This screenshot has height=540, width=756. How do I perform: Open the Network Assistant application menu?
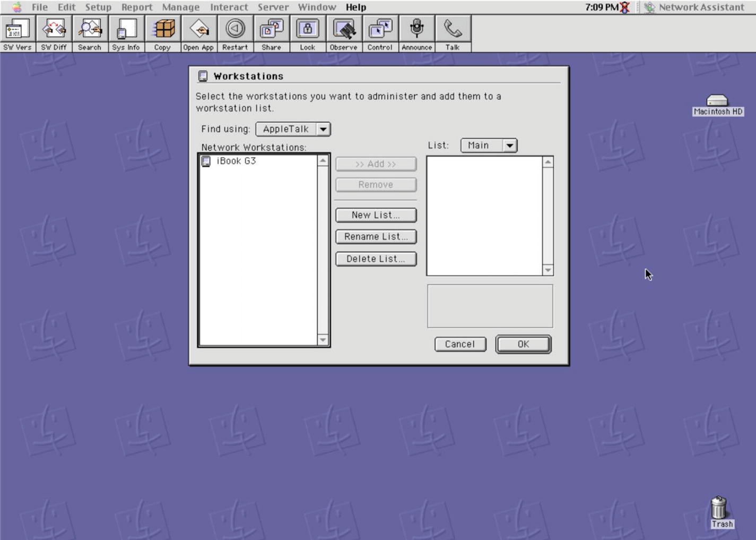(x=694, y=7)
